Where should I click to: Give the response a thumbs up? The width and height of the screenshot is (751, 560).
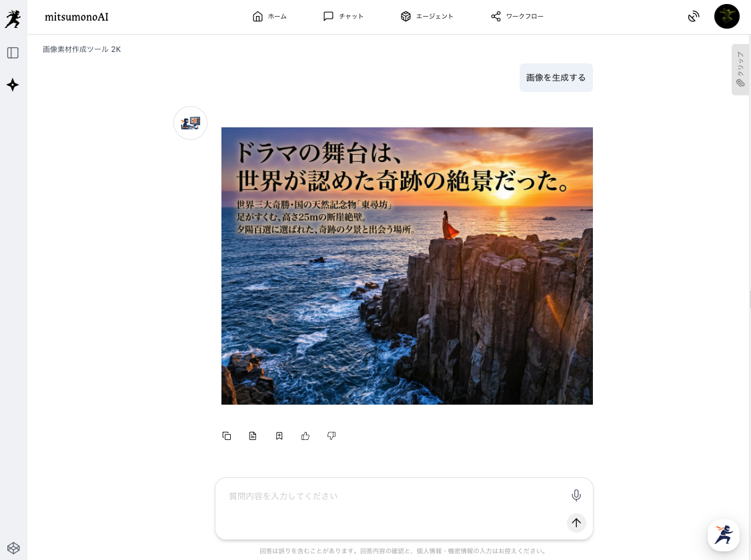[x=305, y=436]
